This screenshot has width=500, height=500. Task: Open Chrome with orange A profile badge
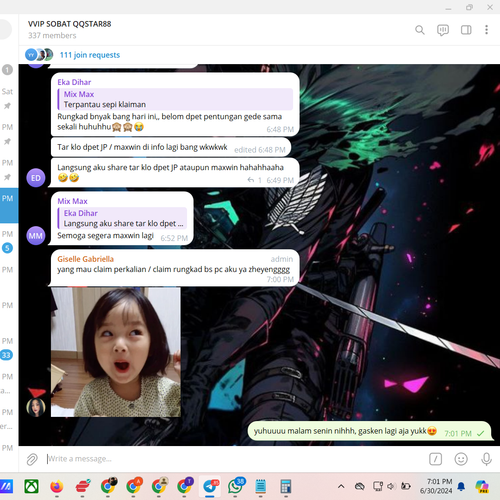click(x=134, y=486)
